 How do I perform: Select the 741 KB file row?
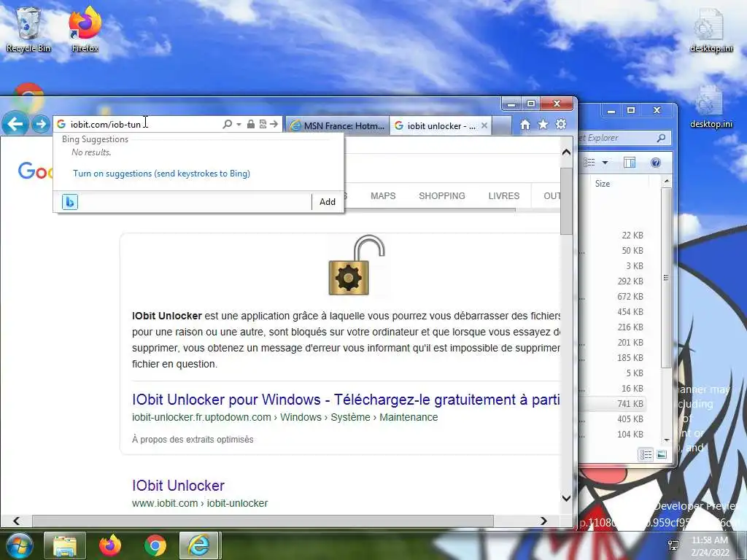[614, 404]
